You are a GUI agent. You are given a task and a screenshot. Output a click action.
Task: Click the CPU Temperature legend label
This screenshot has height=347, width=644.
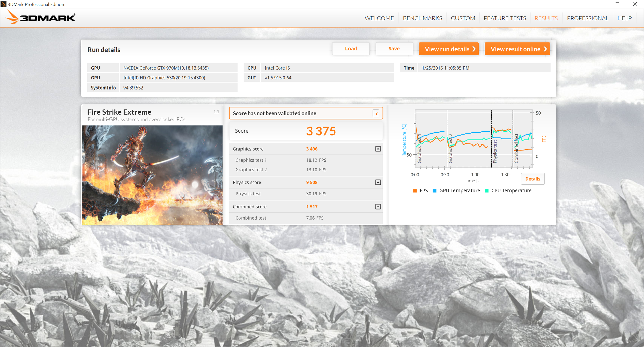point(511,191)
